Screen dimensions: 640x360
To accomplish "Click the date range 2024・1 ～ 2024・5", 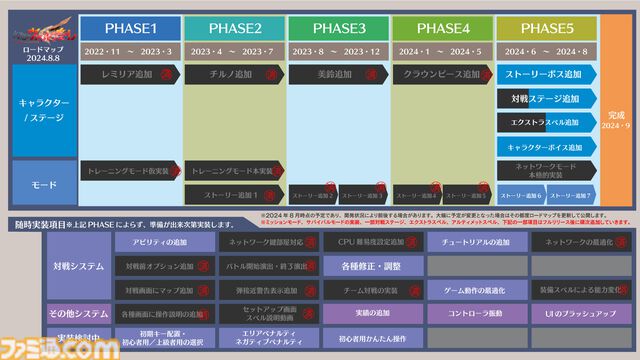I will (443, 52).
